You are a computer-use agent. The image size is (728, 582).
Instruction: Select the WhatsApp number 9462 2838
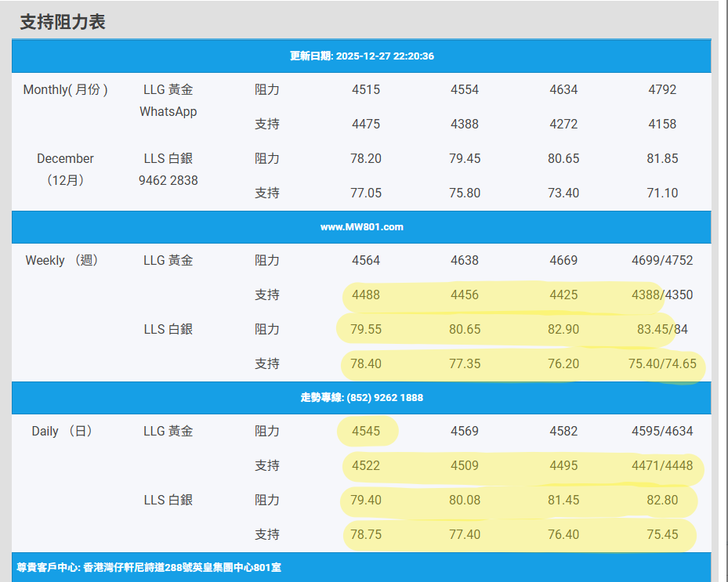click(168, 180)
